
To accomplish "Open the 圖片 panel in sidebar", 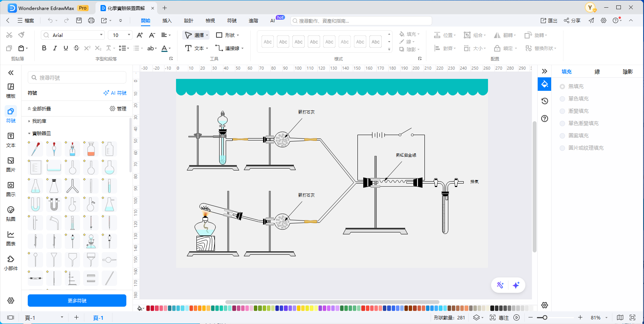I will [x=11, y=164].
